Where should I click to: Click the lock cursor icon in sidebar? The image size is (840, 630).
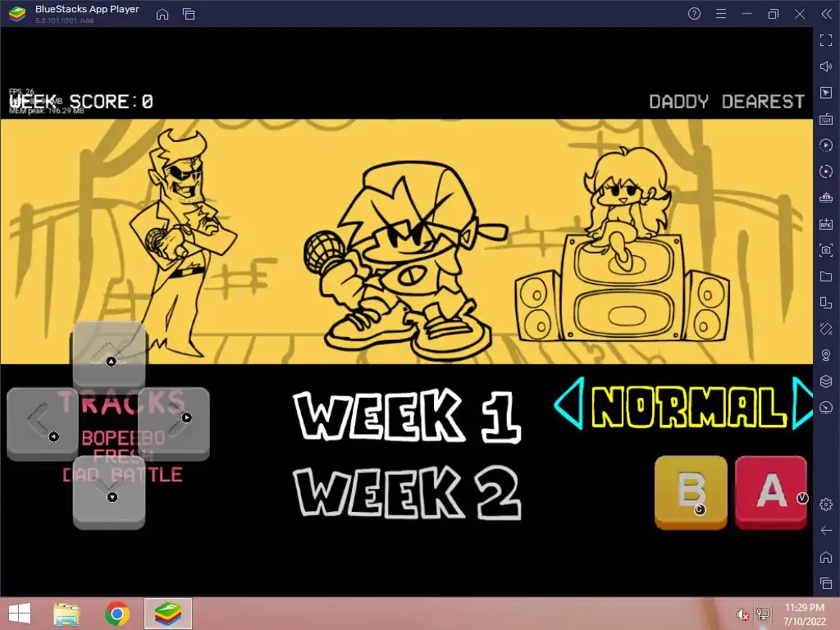click(x=825, y=93)
